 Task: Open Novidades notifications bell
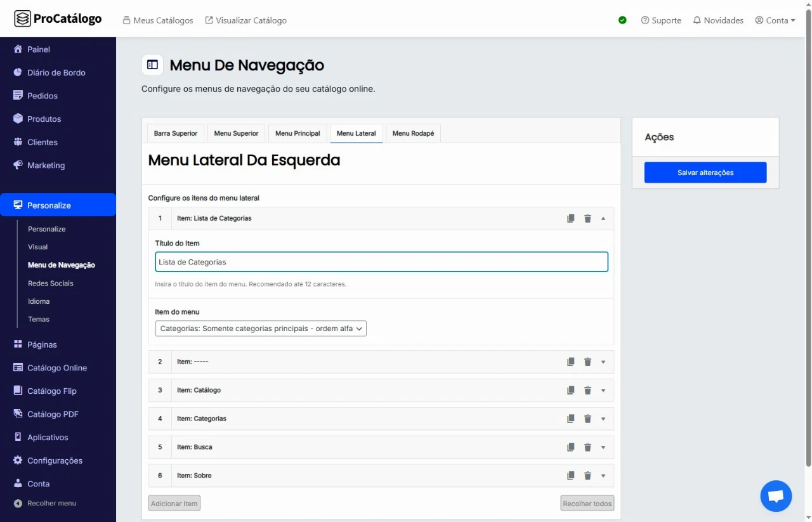tap(718, 20)
